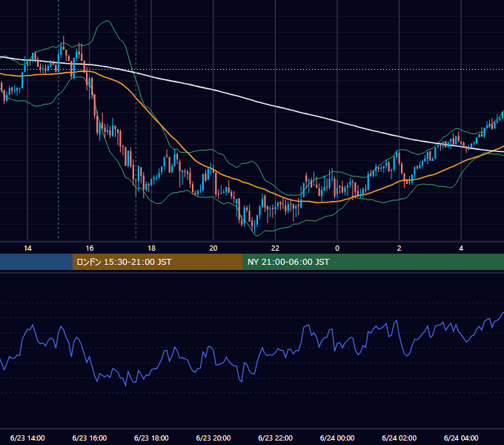Click the 6/23 22:00 date label

coord(276,438)
